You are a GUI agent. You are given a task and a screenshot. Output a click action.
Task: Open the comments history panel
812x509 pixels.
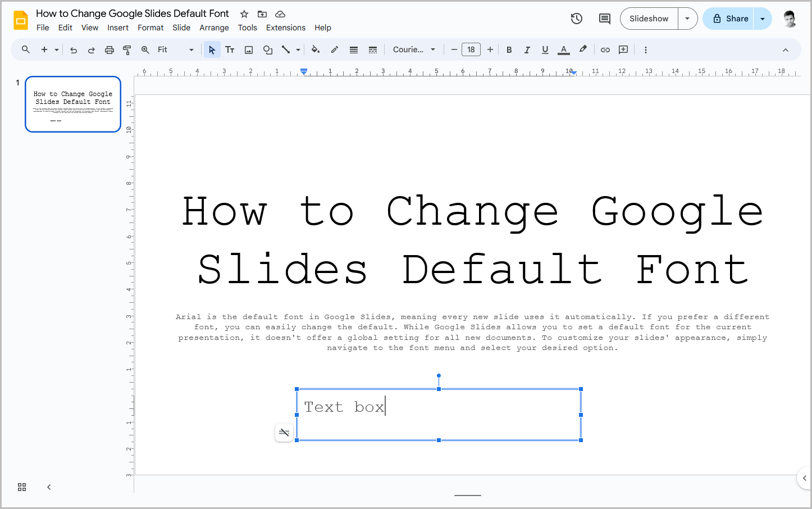(x=605, y=19)
